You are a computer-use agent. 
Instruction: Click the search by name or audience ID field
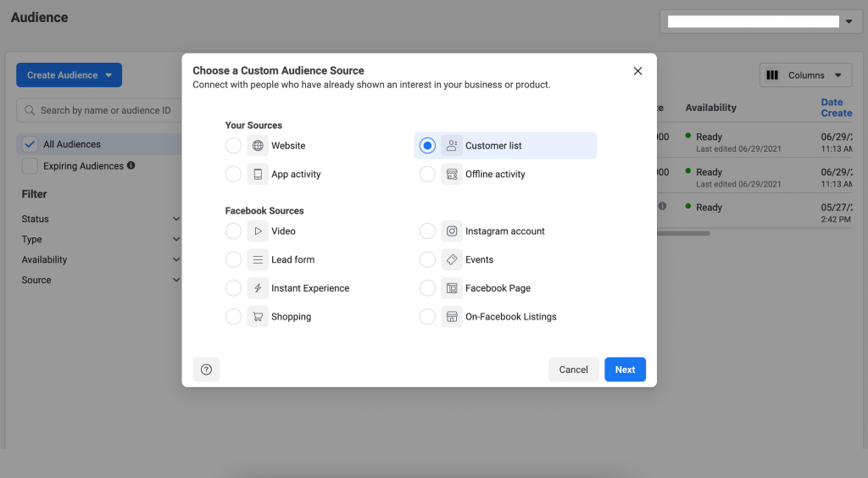tap(100, 111)
